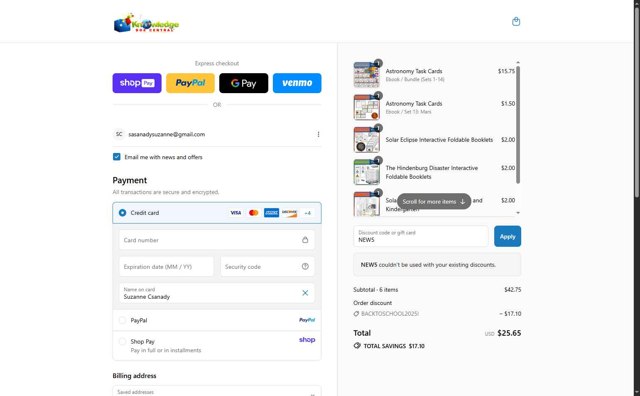The image size is (640, 396).
Task: Clear the Name on card field with X
Action: (x=305, y=293)
